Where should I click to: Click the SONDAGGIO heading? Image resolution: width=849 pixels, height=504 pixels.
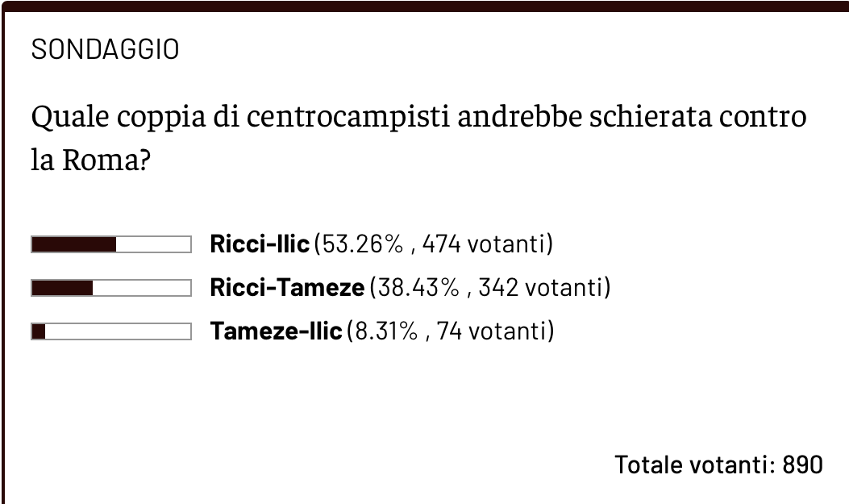(105, 50)
